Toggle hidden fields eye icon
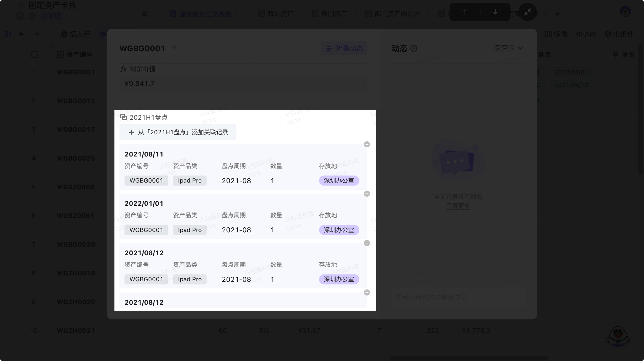Viewport: 644px width, 361px height. point(103,34)
